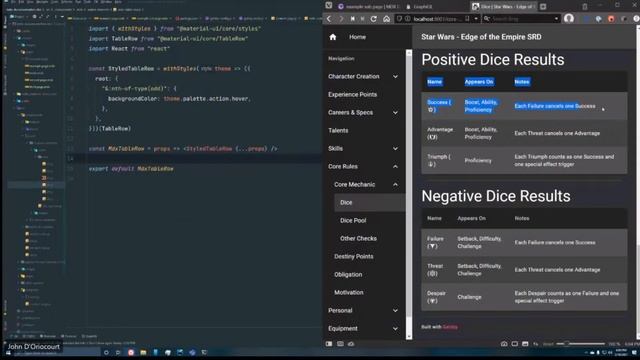This screenshot has width=640, height=360.
Task: Open the Windows Start menu
Action: coord(8,353)
